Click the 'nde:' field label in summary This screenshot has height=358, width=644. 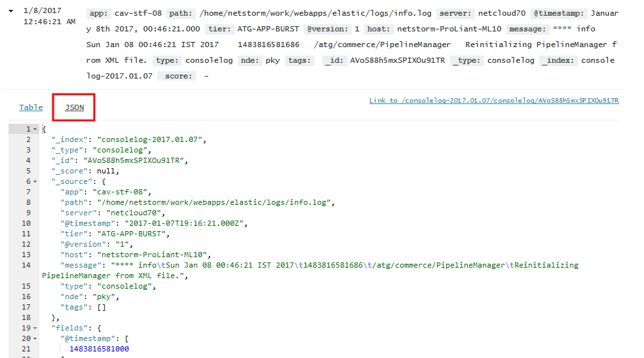click(250, 60)
